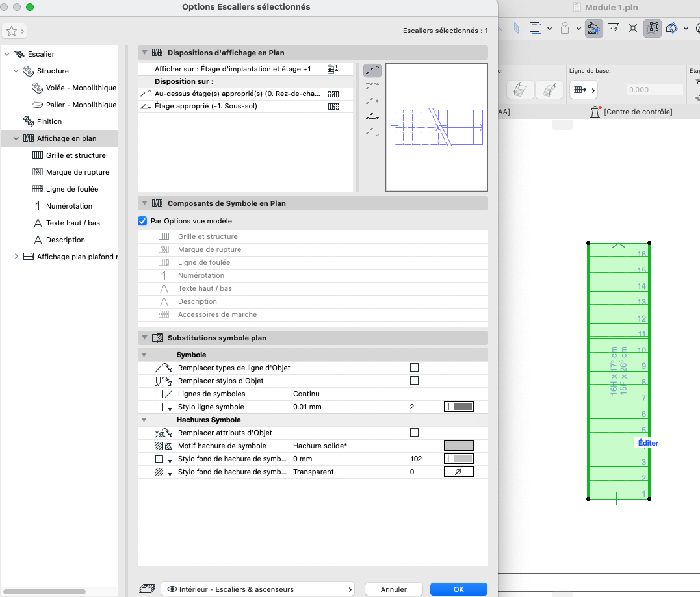Click the ruler measure icon in background toolbar

[x=614, y=28]
